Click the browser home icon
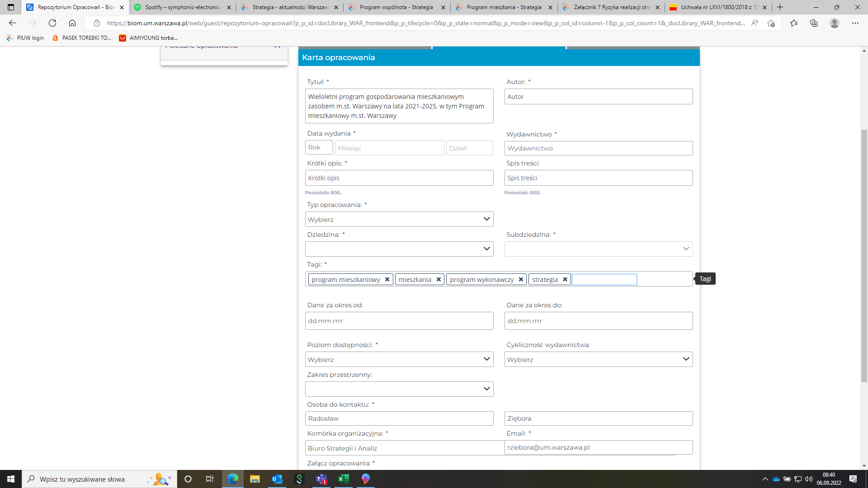 pos(72,23)
